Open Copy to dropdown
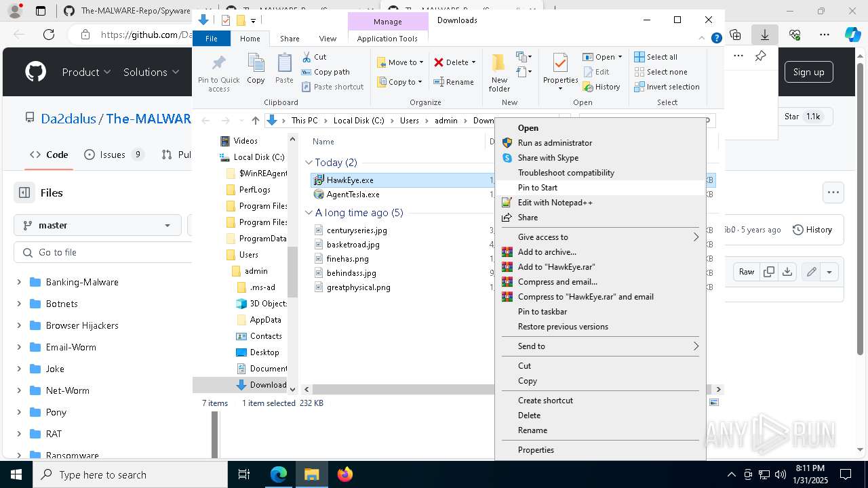This screenshot has width=868, height=488. click(x=400, y=82)
